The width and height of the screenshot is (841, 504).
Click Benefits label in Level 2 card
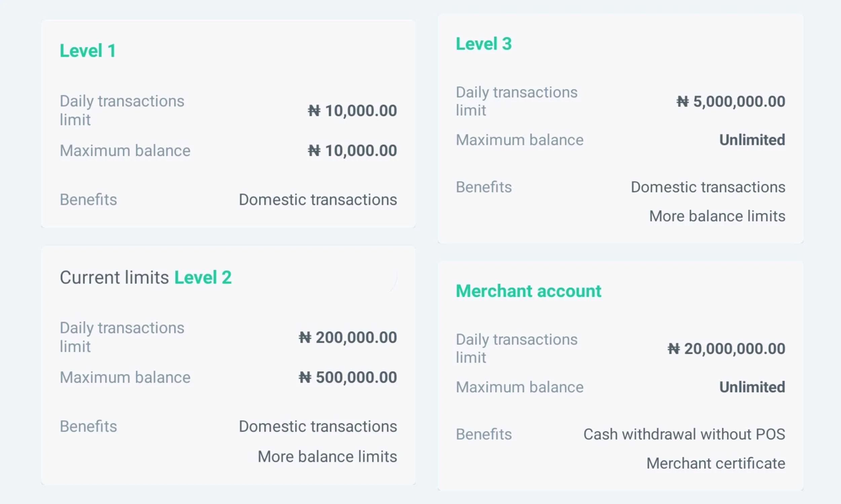click(x=88, y=427)
